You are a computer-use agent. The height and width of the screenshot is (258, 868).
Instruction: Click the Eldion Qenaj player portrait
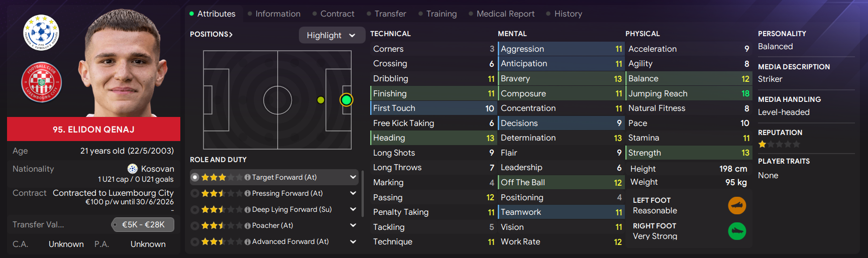(123, 64)
